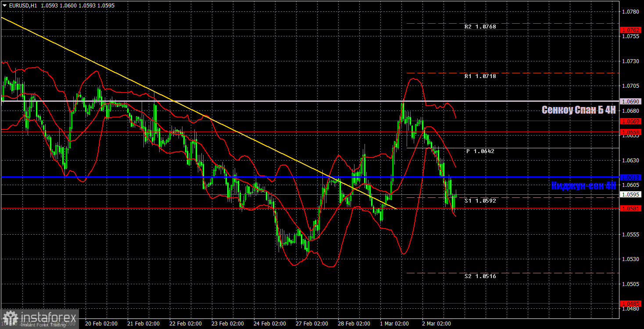The width and height of the screenshot is (644, 329).
Task: Click the red 1.0658 price tag
Action: pos(631,132)
